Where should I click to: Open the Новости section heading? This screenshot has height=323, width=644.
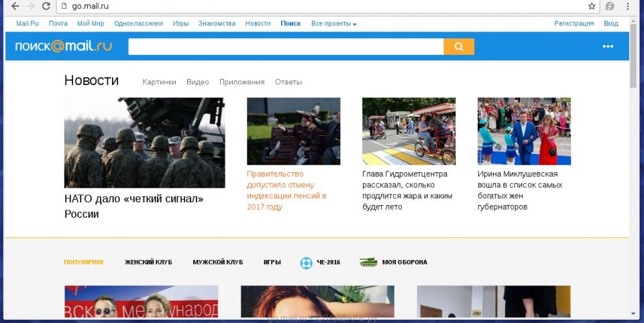[x=92, y=80]
